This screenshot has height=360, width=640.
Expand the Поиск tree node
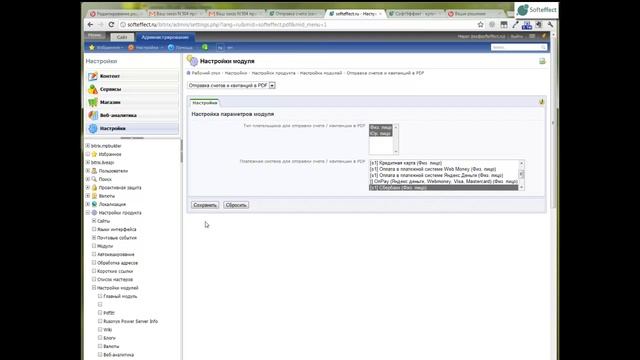[88, 179]
